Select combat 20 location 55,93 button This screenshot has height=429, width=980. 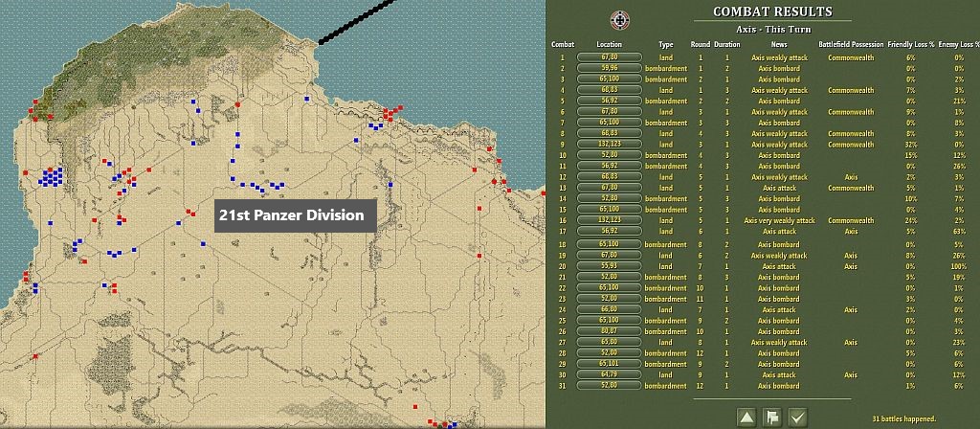coord(609,266)
